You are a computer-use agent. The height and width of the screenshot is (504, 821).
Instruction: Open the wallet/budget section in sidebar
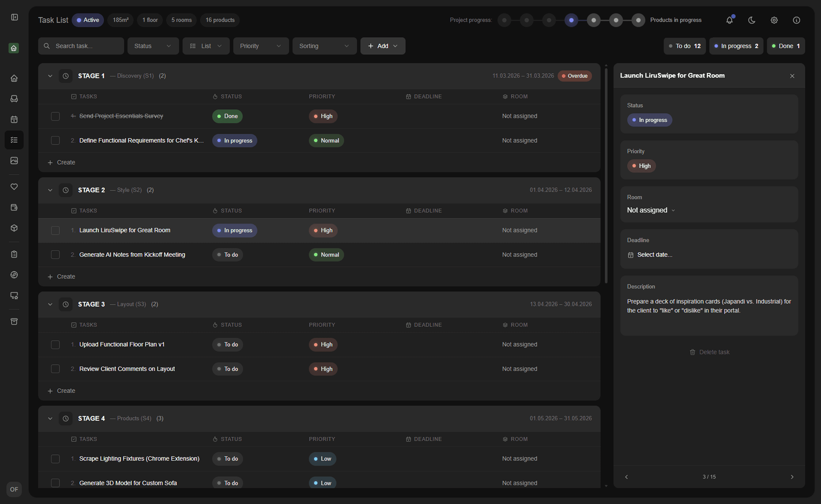(14, 207)
